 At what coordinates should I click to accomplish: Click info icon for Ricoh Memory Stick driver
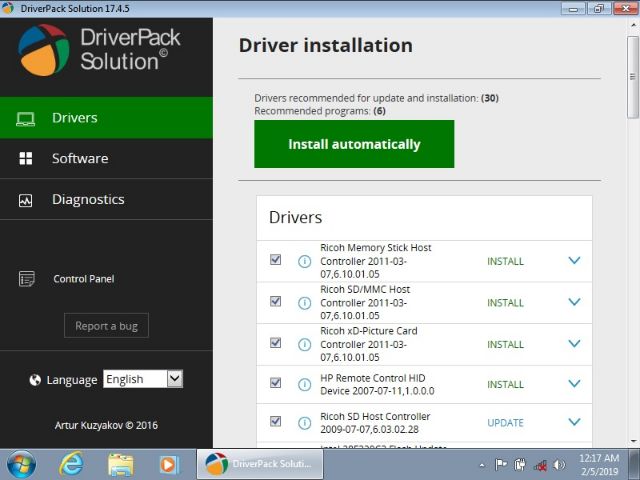tap(305, 261)
